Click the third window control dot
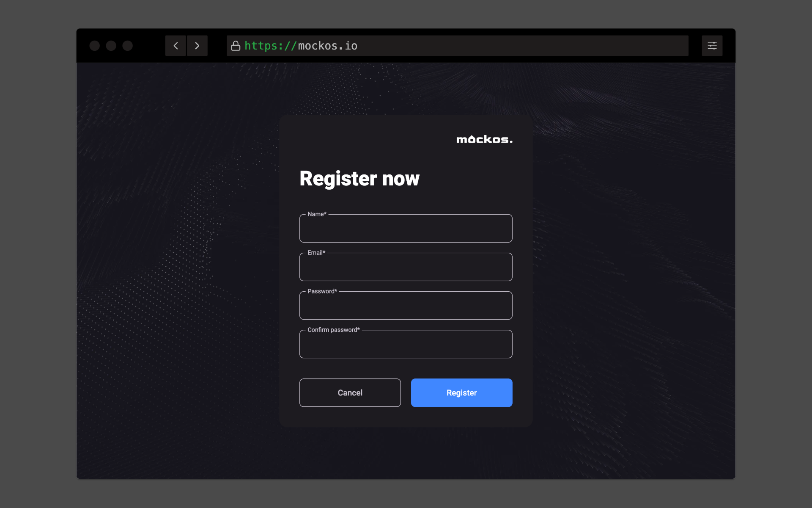This screenshot has height=508, width=812. pos(127,46)
